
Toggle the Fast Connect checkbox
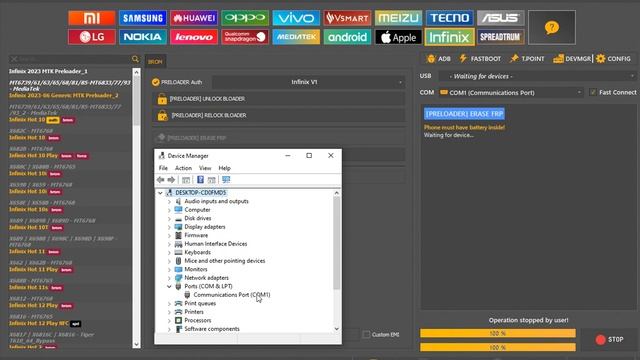coord(593,93)
